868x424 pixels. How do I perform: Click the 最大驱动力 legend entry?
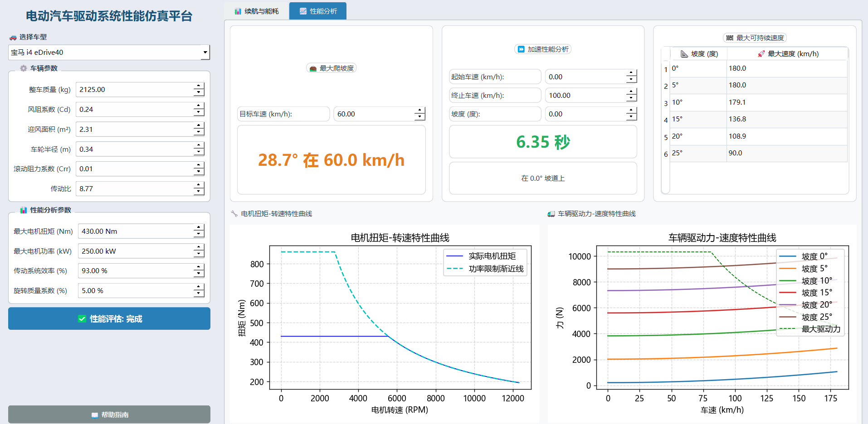[810, 329]
